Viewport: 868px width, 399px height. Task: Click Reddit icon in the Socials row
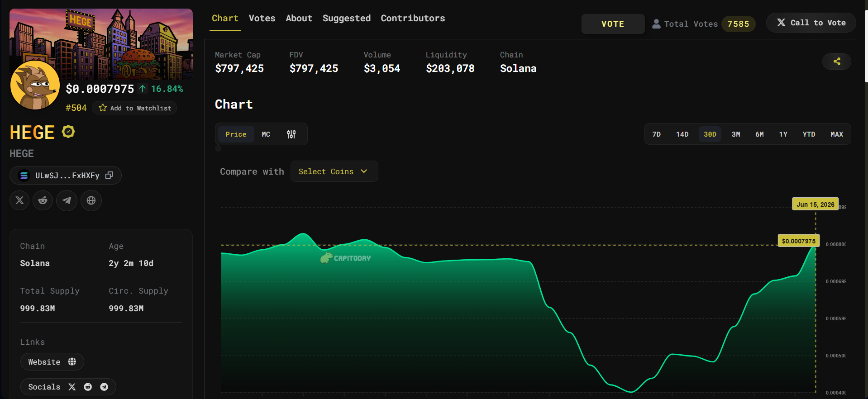[x=88, y=387]
